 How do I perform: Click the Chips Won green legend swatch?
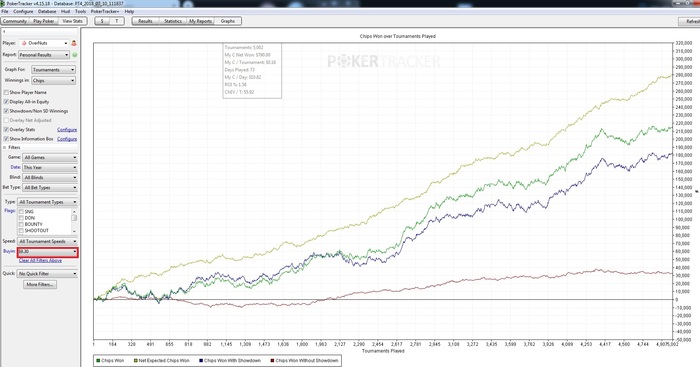pyautogui.click(x=98, y=360)
